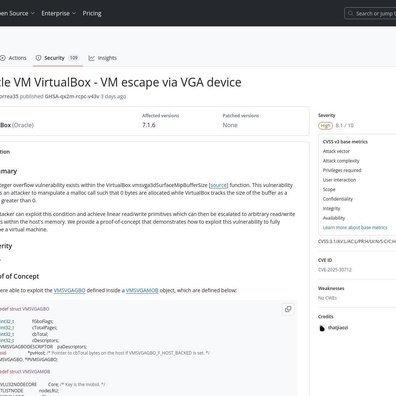The image size is (396, 396).
Task: Open the VMSVGAGBO link
Action: 69,290
